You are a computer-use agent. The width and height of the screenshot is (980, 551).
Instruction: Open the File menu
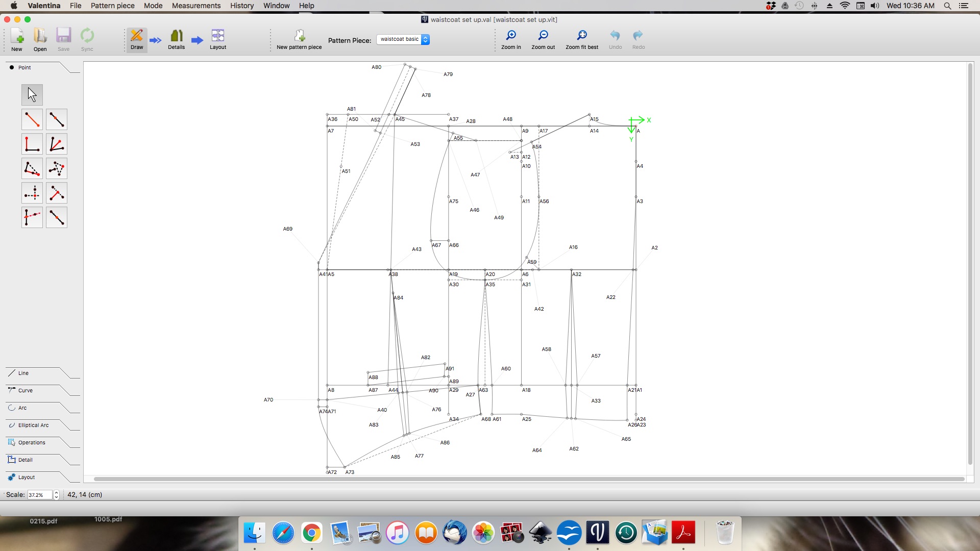click(76, 6)
